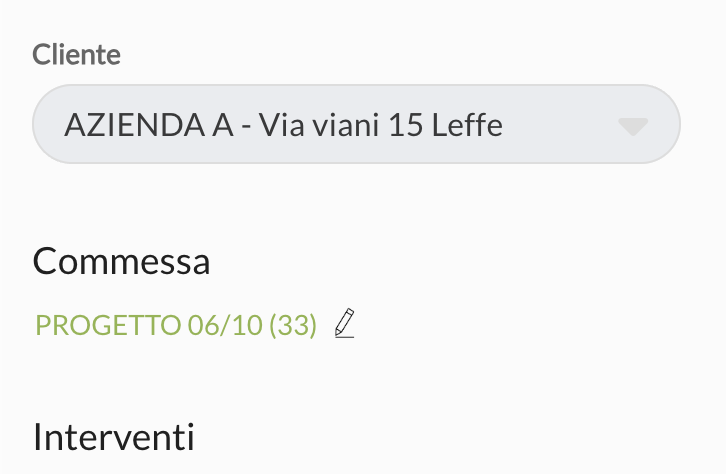This screenshot has height=474, width=726.
Task: Tap the down caret of the client selector
Action: tap(633, 126)
